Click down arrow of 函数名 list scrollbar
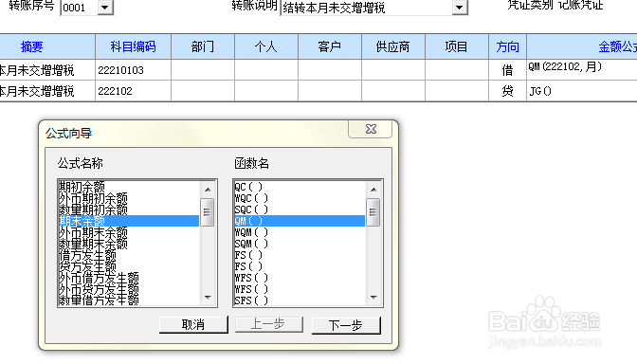 point(373,298)
